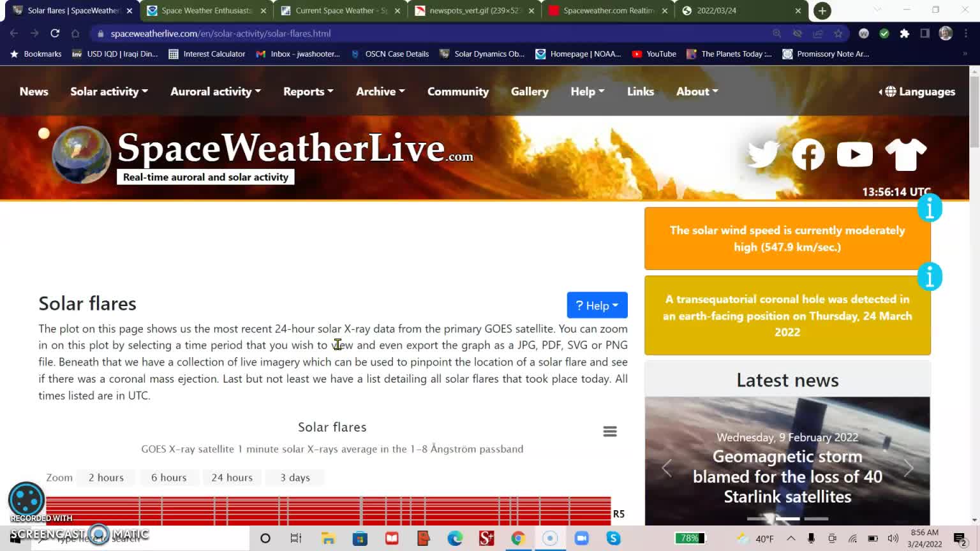Open File Explorer from taskbar
The height and width of the screenshot is (551, 980).
point(328,538)
